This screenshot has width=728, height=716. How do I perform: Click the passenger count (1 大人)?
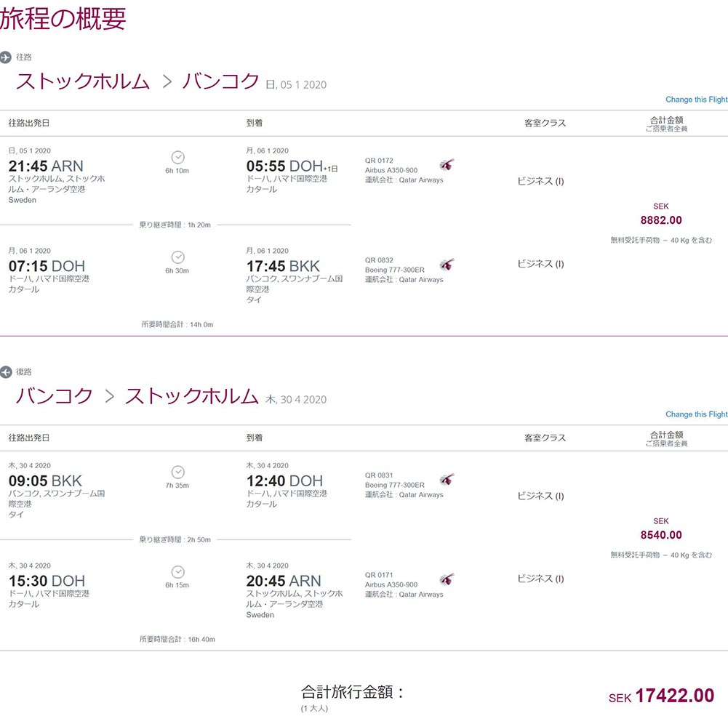314,709
